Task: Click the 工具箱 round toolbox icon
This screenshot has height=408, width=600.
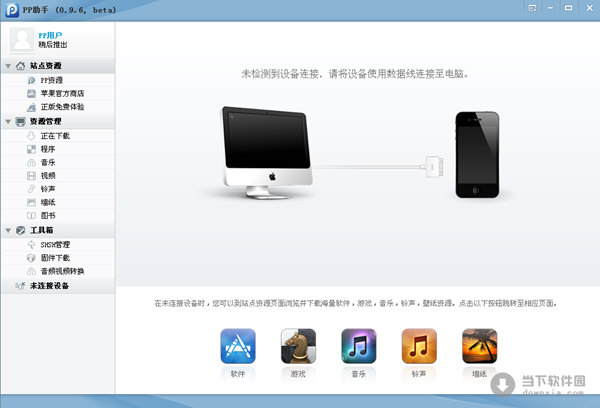Action: 21,230
